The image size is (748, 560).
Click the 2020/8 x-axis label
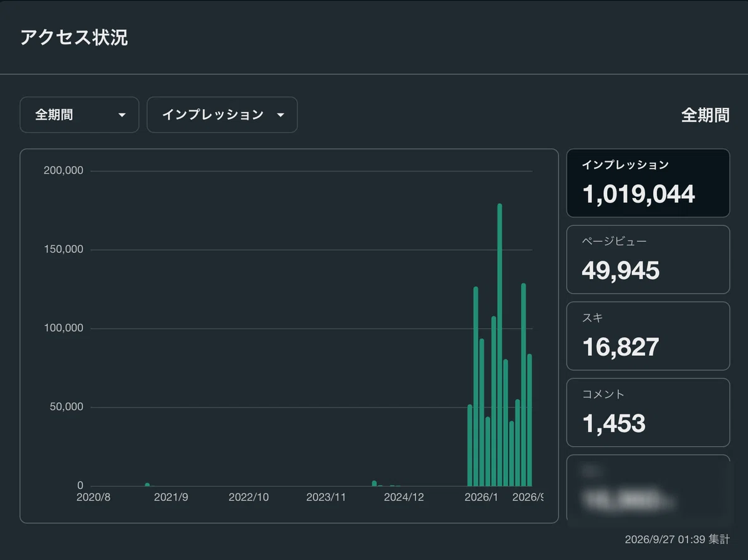(x=93, y=497)
